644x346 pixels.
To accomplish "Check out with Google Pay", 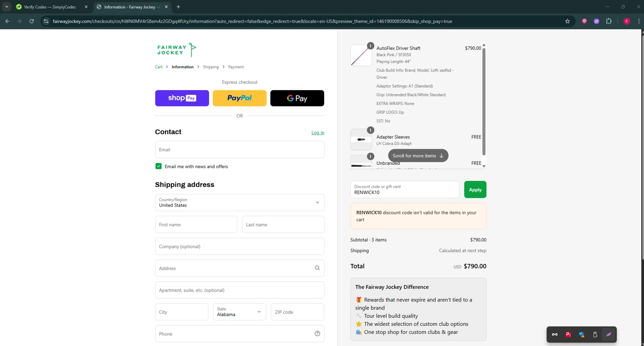I will (x=297, y=98).
